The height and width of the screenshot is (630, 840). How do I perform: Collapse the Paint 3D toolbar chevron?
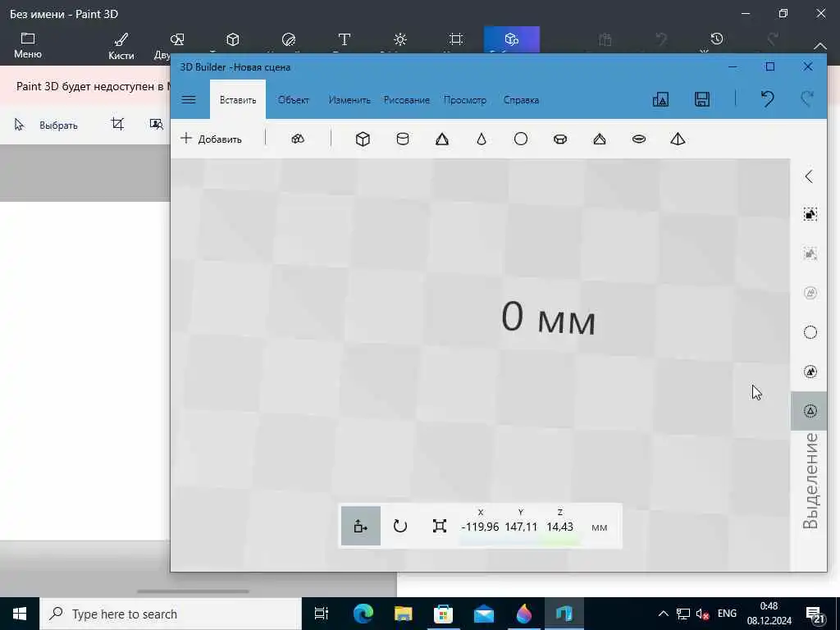(x=820, y=46)
